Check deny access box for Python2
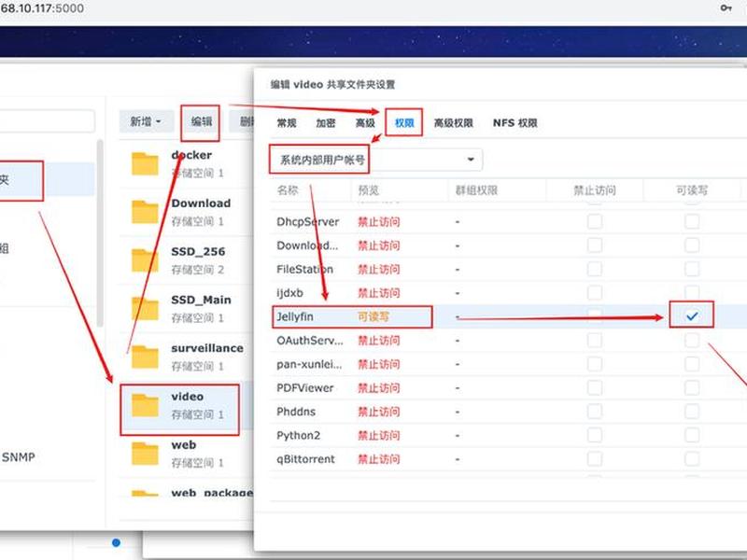 click(595, 435)
